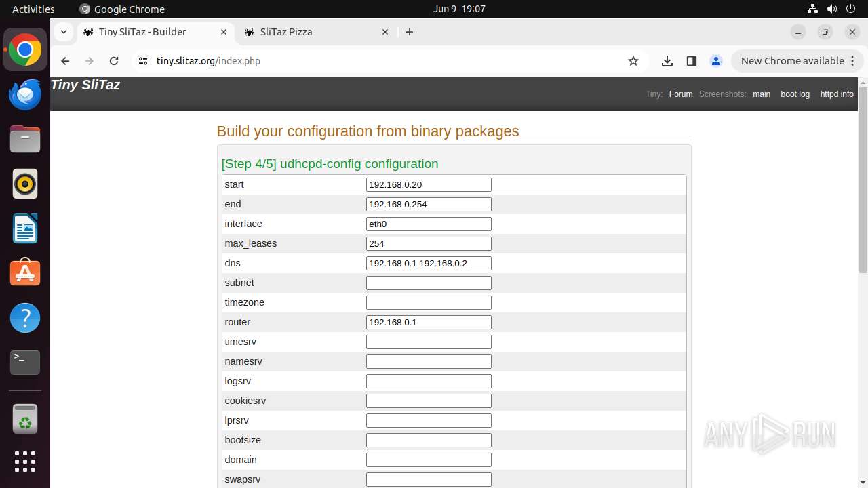Close the Tiny SliTaz - Builder tab

[224, 32]
